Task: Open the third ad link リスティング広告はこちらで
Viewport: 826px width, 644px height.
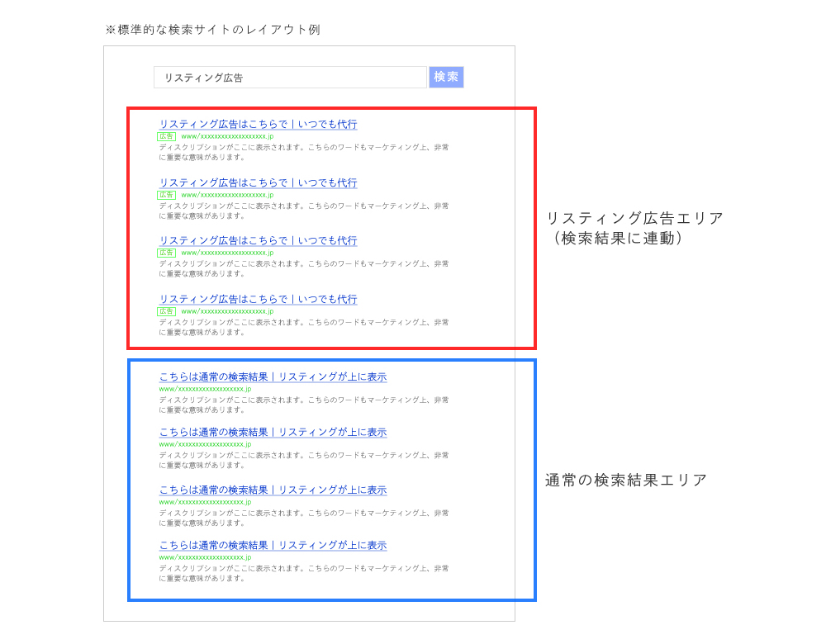Action: (x=258, y=240)
